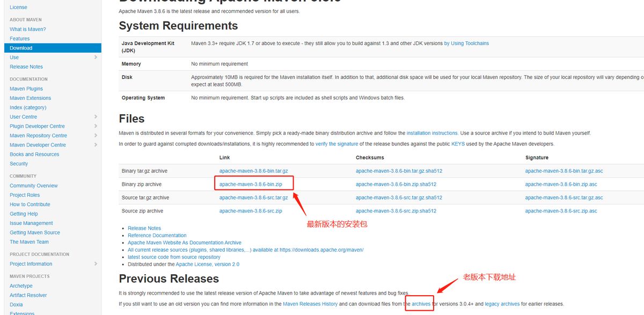This screenshot has width=644, height=315.
Task: Open verify the signature link
Action: [x=337, y=144]
